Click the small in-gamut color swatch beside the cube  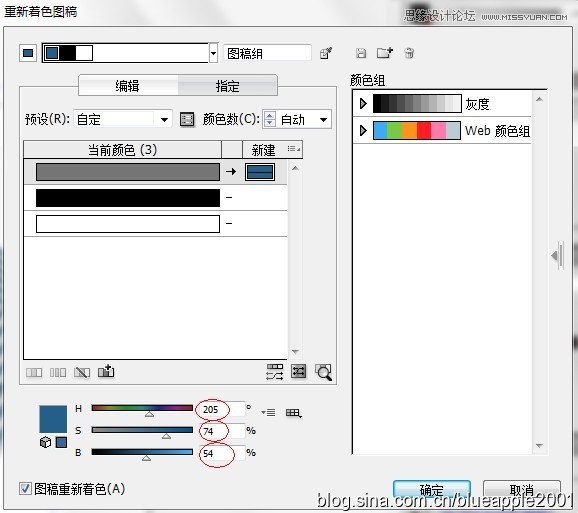pos(61,442)
